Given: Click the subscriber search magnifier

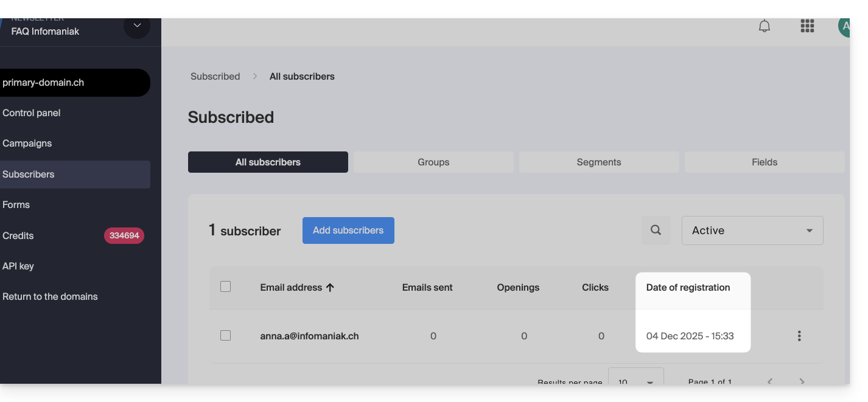Looking at the screenshot, I should (x=656, y=230).
